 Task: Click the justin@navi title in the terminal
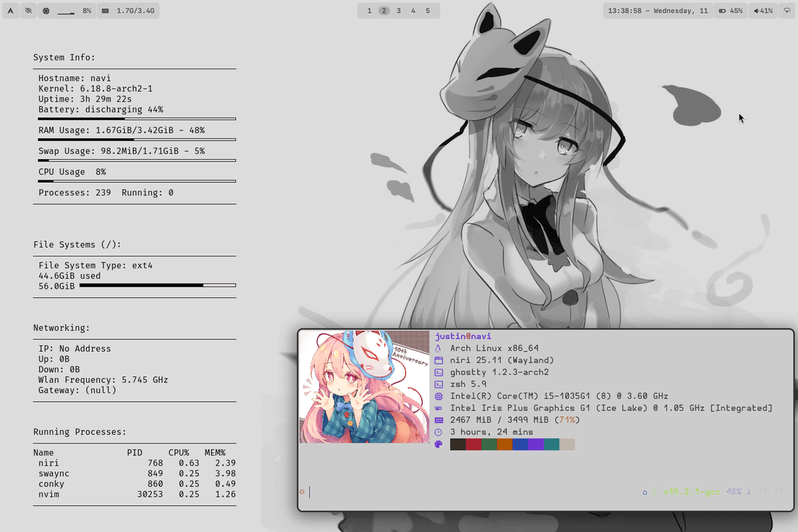click(463, 336)
